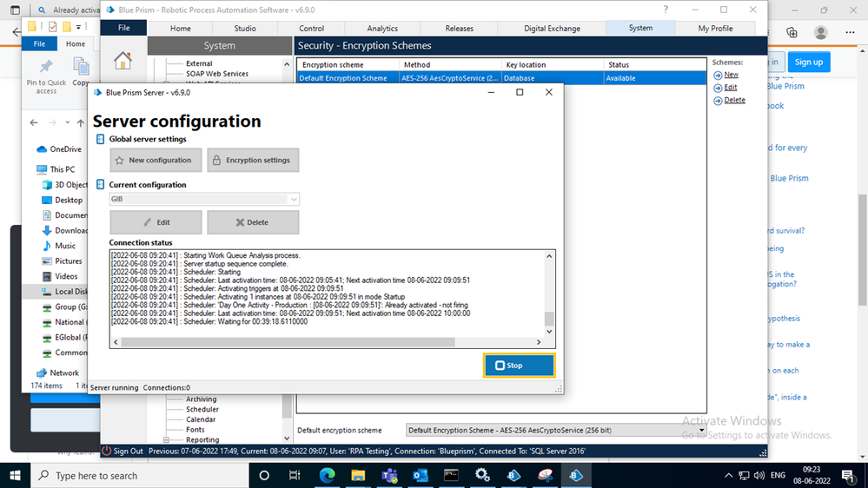
Task: Click the taskbar search box
Action: click(x=138, y=475)
